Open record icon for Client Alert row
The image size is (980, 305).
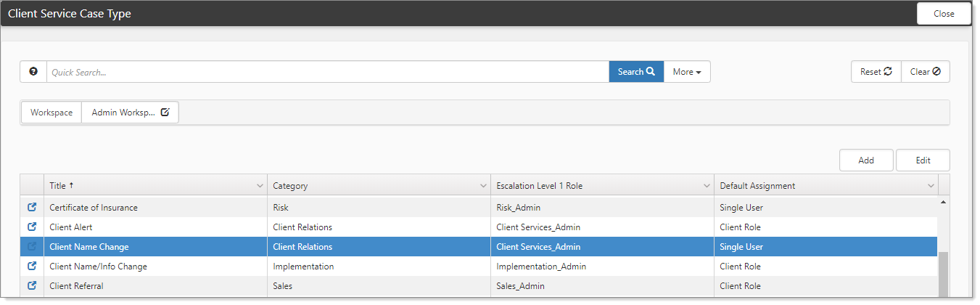click(x=32, y=227)
